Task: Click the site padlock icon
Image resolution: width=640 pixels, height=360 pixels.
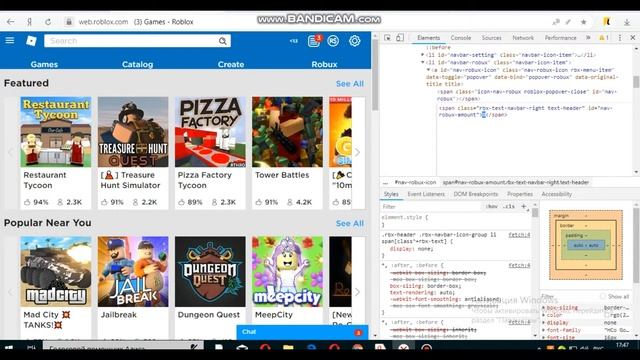Action: click(x=69, y=22)
